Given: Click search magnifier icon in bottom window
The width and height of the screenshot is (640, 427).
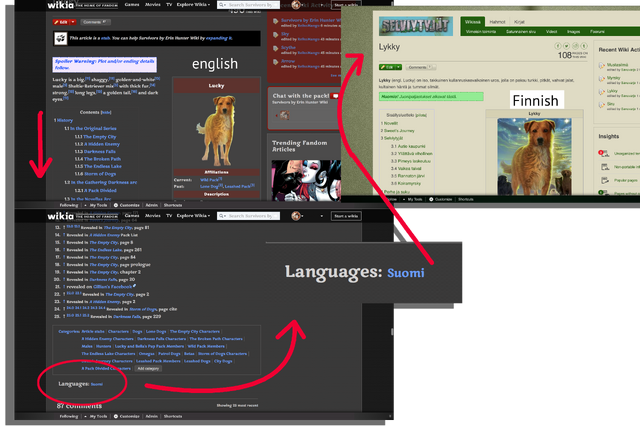Looking at the screenshot, I should pos(221,216).
